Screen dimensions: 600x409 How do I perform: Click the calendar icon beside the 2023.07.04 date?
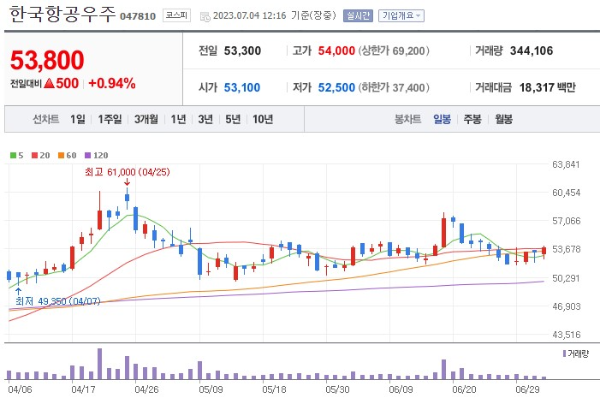click(x=205, y=16)
